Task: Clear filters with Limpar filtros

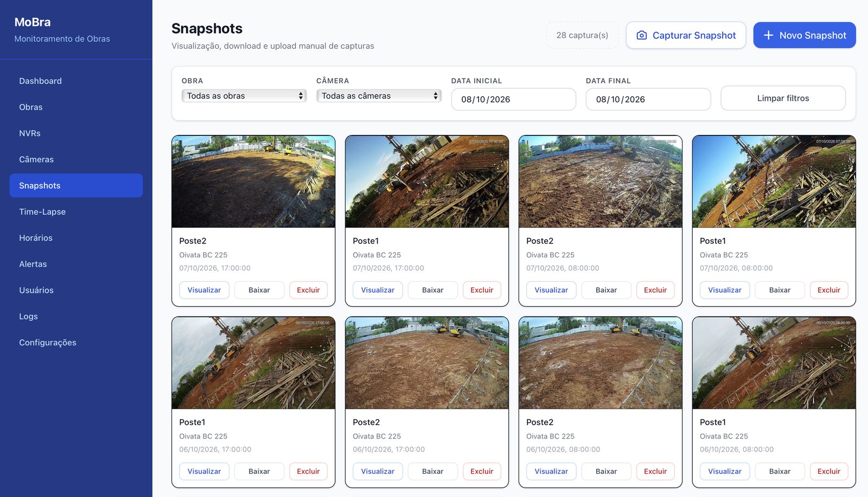Action: [x=783, y=98]
